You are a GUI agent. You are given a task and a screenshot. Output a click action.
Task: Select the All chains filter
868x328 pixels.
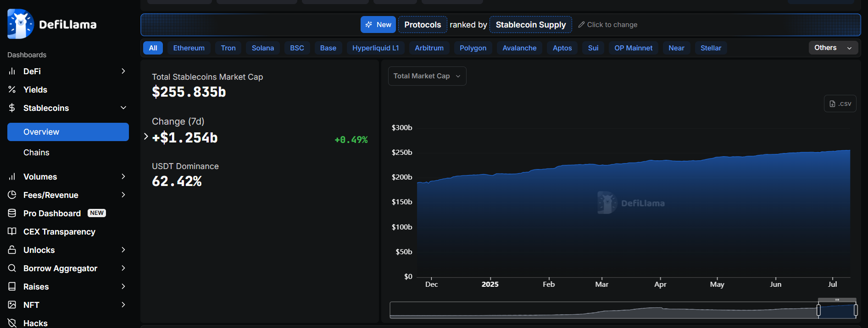pyautogui.click(x=153, y=48)
